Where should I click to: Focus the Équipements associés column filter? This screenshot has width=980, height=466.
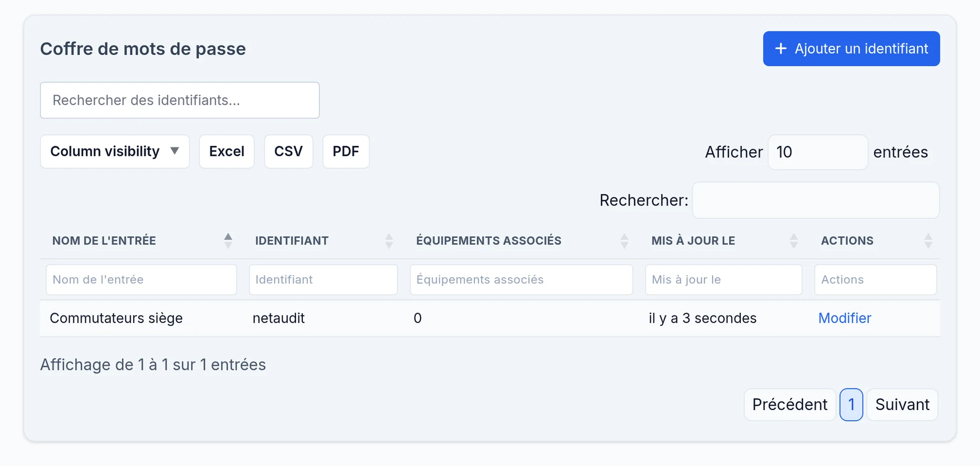521,280
